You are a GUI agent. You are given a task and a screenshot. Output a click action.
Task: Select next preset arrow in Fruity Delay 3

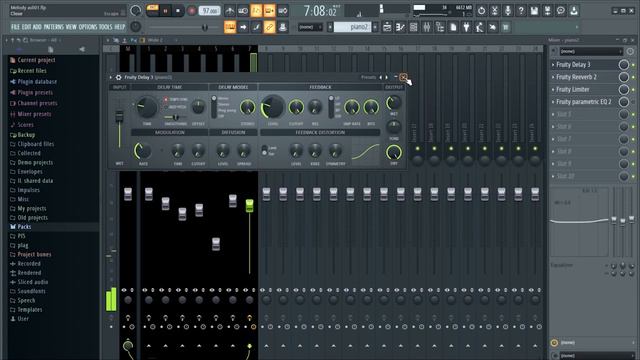[x=387, y=77]
